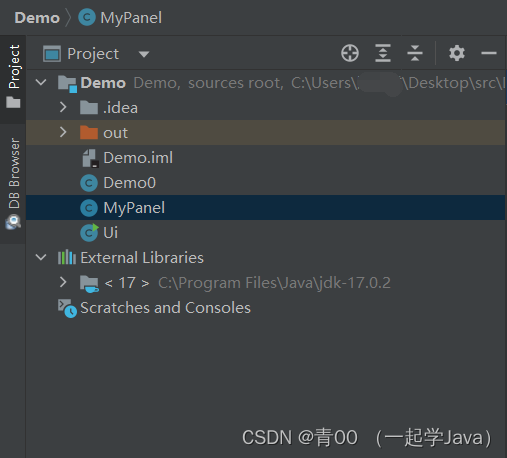Expand the .idea folder
The height and width of the screenshot is (458, 507).
(63, 107)
